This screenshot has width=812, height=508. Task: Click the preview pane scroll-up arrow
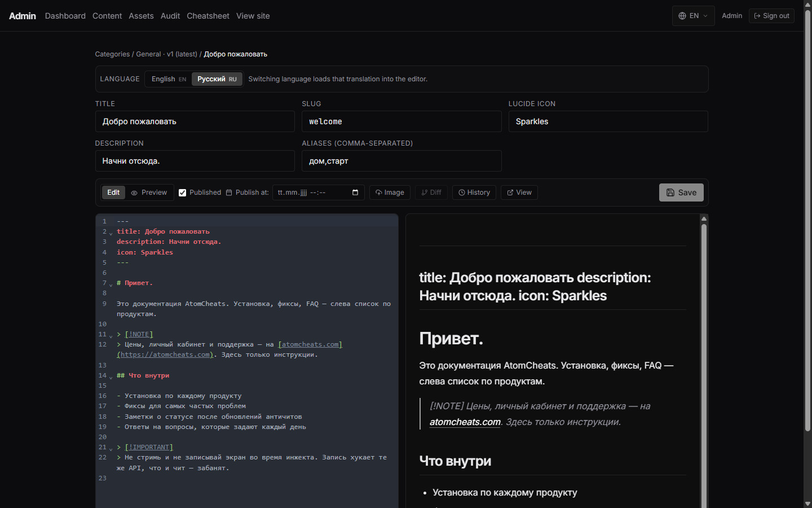704,218
